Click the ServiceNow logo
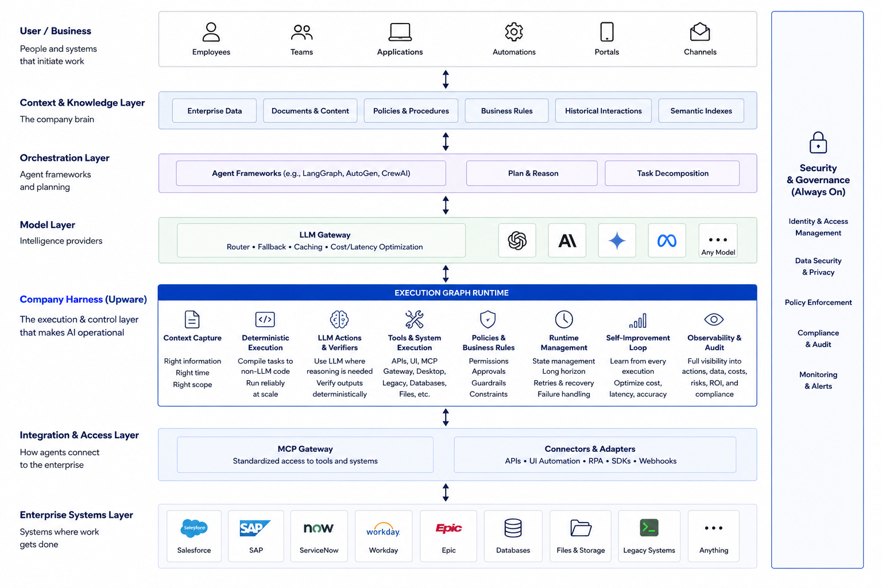The image size is (882, 588). click(319, 528)
